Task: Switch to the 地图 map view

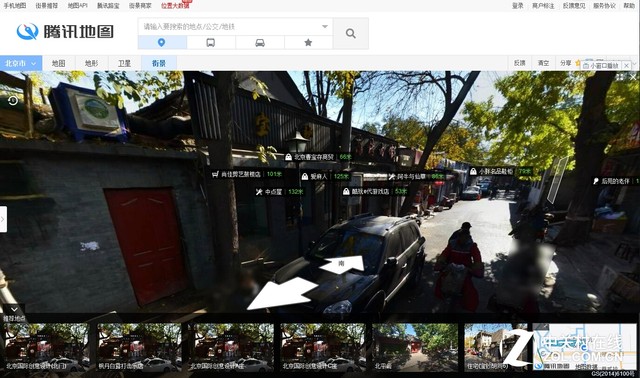Action: tap(58, 63)
